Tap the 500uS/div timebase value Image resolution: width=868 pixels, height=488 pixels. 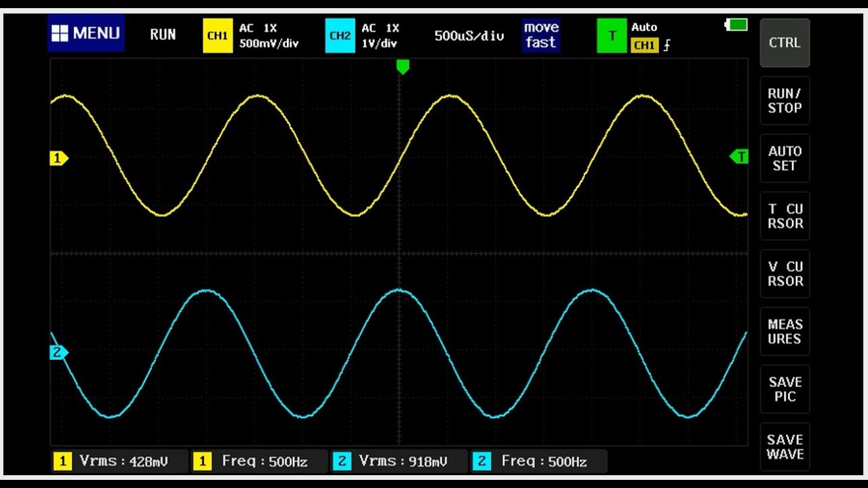[x=469, y=36]
